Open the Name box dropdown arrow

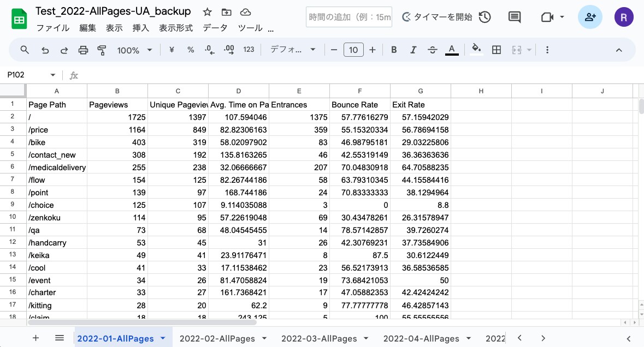(52, 75)
